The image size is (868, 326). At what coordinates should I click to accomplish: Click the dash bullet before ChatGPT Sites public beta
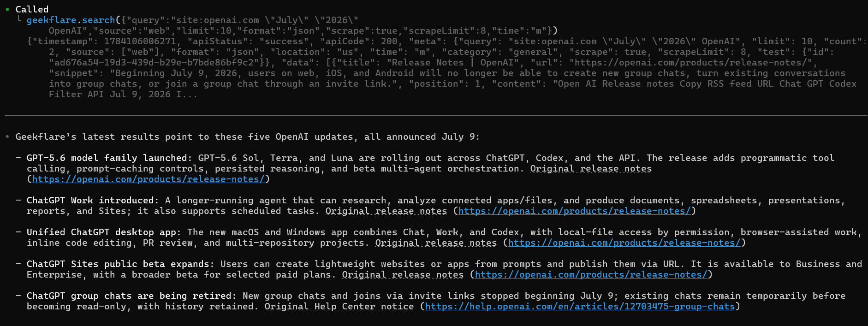pyautogui.click(x=18, y=264)
